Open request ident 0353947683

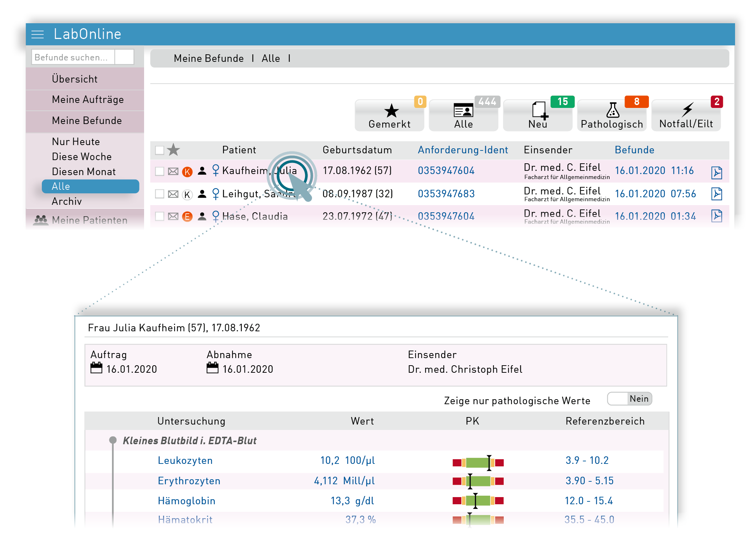[446, 194]
